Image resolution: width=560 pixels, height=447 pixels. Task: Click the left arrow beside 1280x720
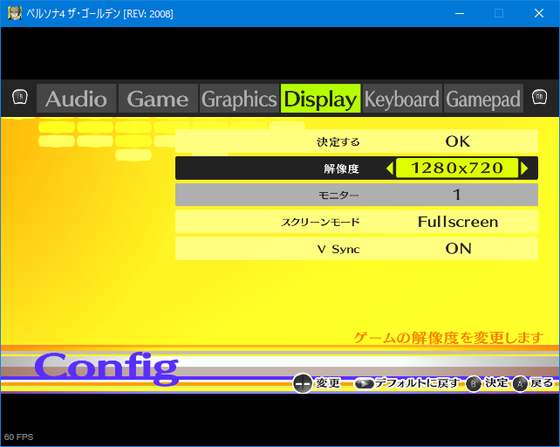coord(390,168)
